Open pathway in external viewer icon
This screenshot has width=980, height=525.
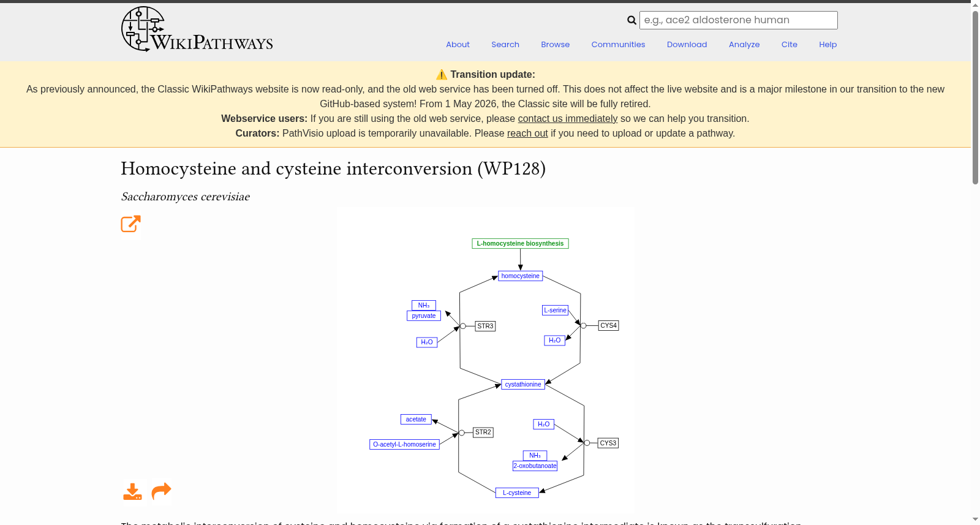coord(131,224)
